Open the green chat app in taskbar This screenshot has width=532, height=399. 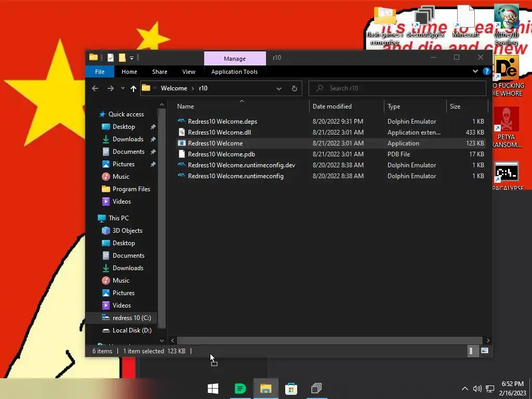pos(240,389)
